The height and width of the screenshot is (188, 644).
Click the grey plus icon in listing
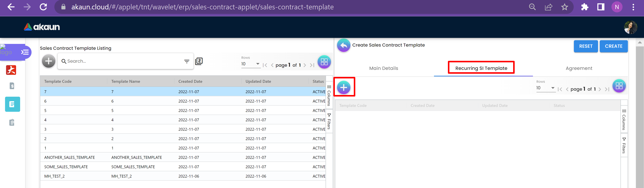tap(48, 61)
